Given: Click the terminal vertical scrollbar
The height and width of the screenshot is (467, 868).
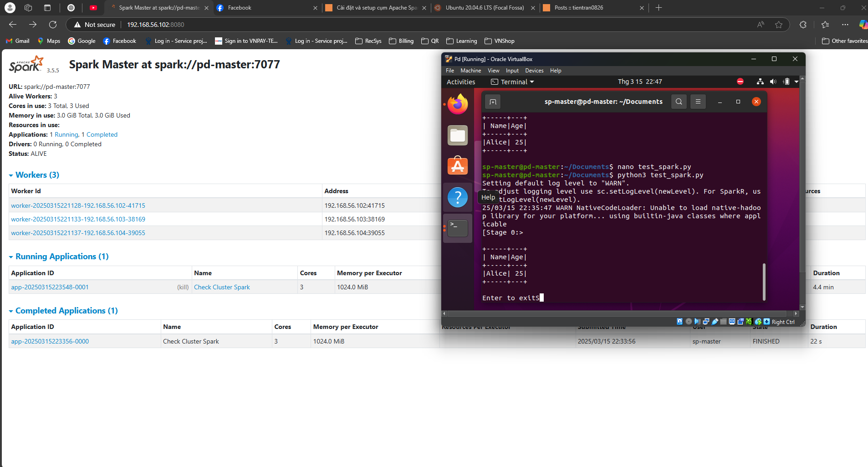Looking at the screenshot, I should click(x=764, y=282).
